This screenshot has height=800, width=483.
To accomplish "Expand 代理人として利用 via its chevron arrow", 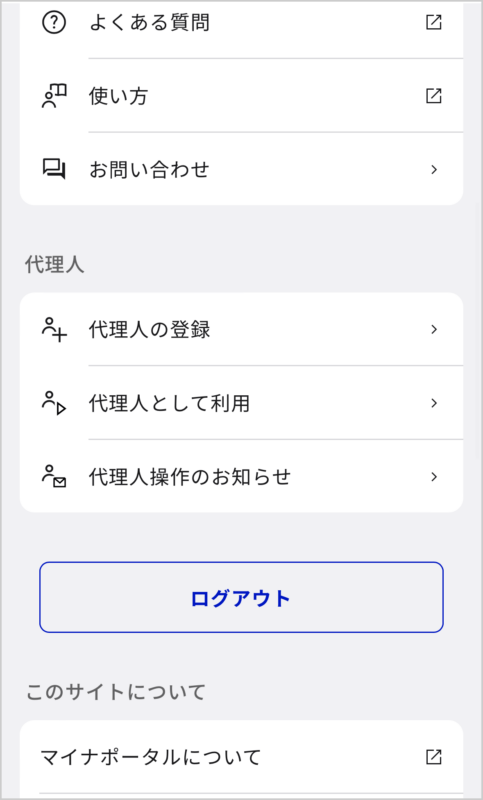I will pyautogui.click(x=434, y=403).
